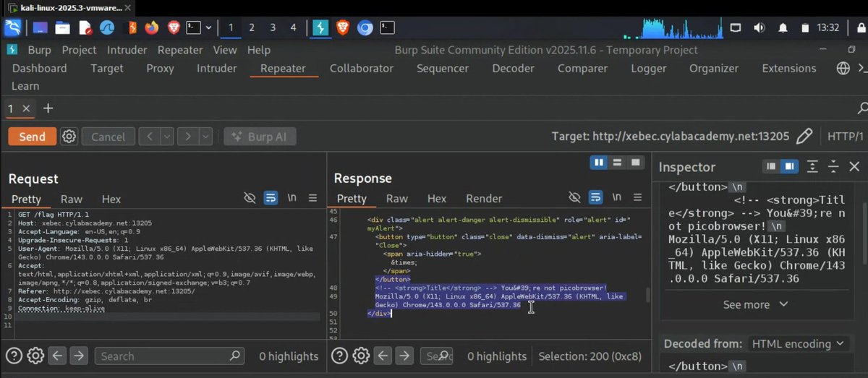The width and height of the screenshot is (868, 378).
Task: Select Response Render tab
Action: pyautogui.click(x=484, y=199)
